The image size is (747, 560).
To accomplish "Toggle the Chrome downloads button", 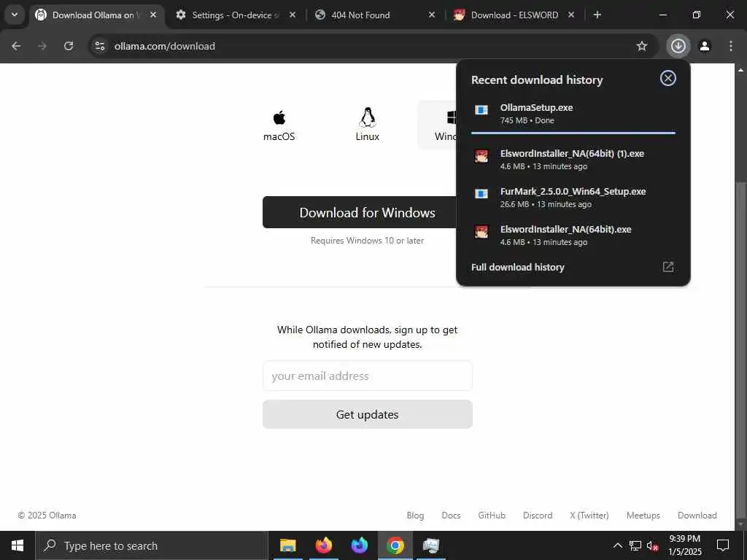I will [678, 46].
